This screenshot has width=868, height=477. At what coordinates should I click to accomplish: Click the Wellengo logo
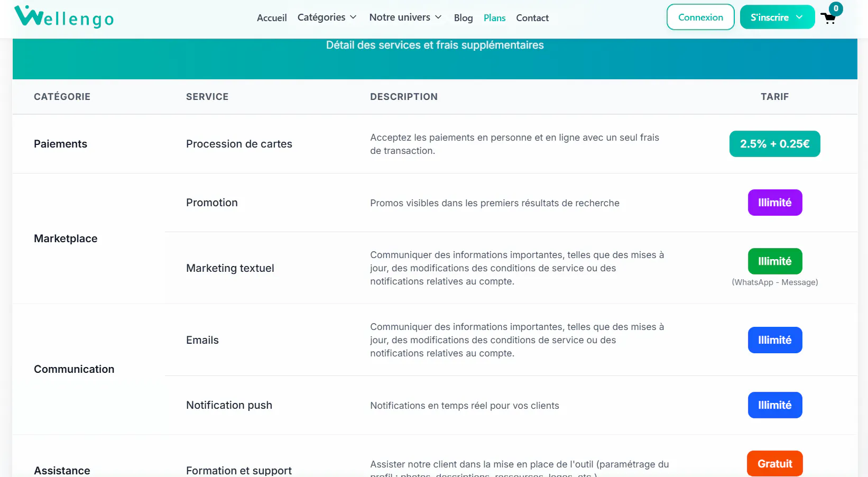[x=64, y=17]
